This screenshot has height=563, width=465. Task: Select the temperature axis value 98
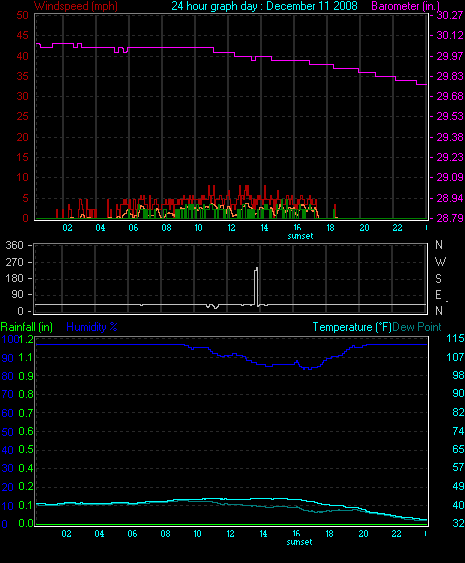pyautogui.click(x=458, y=375)
